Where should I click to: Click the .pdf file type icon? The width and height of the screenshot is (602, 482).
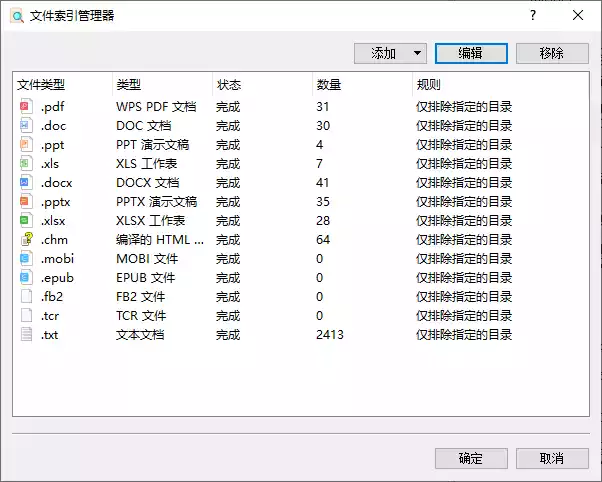pyautogui.click(x=27, y=107)
